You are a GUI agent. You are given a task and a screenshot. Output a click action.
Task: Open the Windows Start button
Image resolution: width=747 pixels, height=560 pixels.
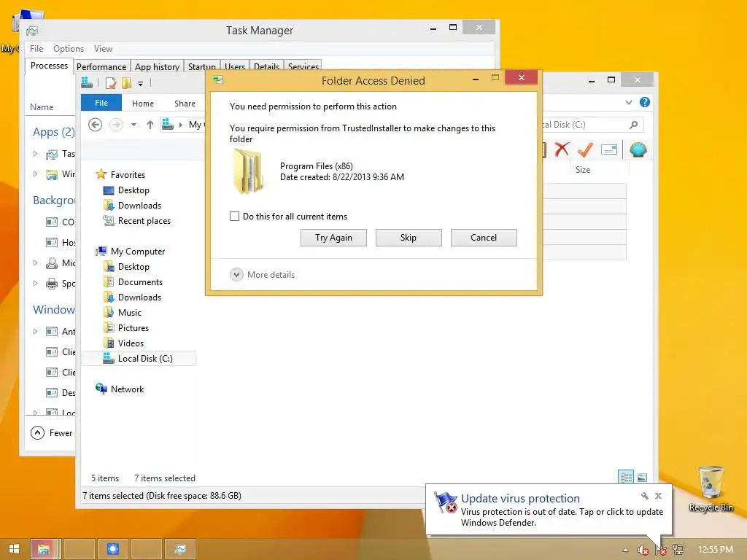pos(15,549)
